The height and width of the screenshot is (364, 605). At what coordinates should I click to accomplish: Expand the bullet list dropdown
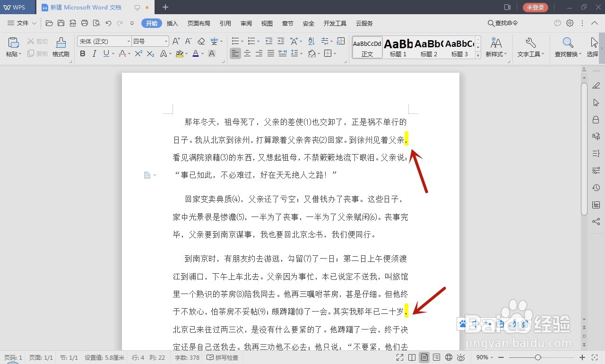[x=242, y=42]
